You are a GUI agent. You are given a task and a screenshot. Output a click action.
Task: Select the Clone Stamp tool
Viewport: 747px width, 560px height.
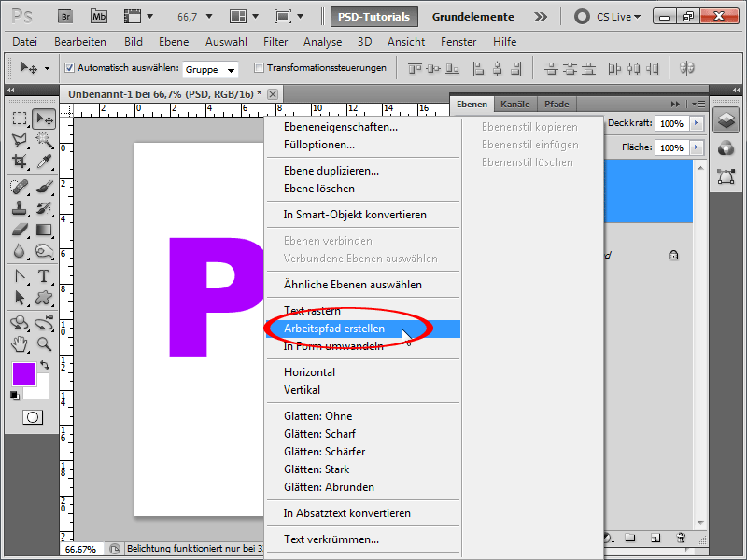coord(20,208)
